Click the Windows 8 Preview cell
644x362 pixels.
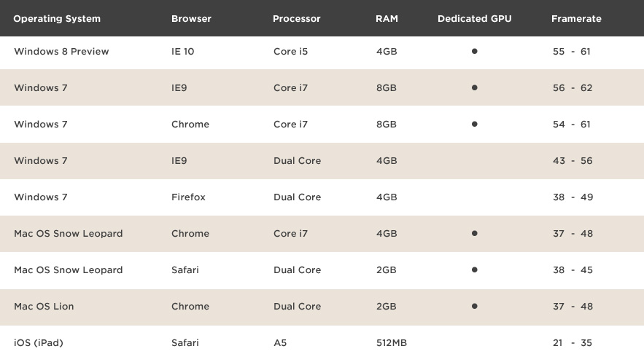point(61,52)
